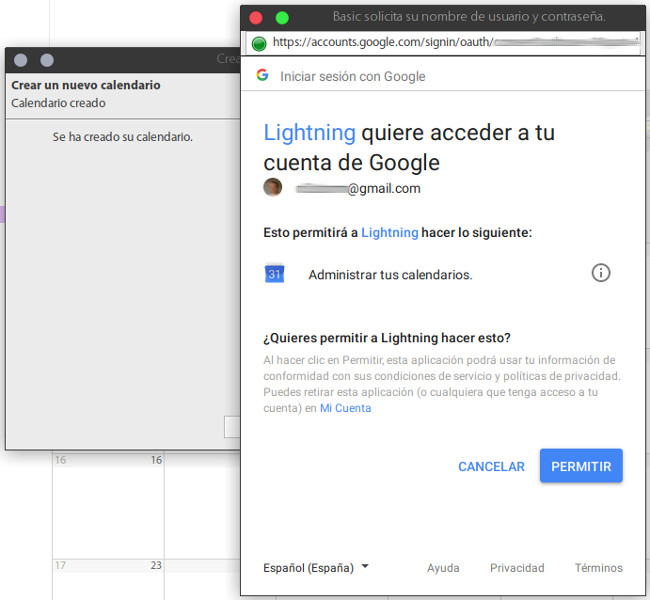Click the Lightning link in the permissions sentence

tap(390, 232)
